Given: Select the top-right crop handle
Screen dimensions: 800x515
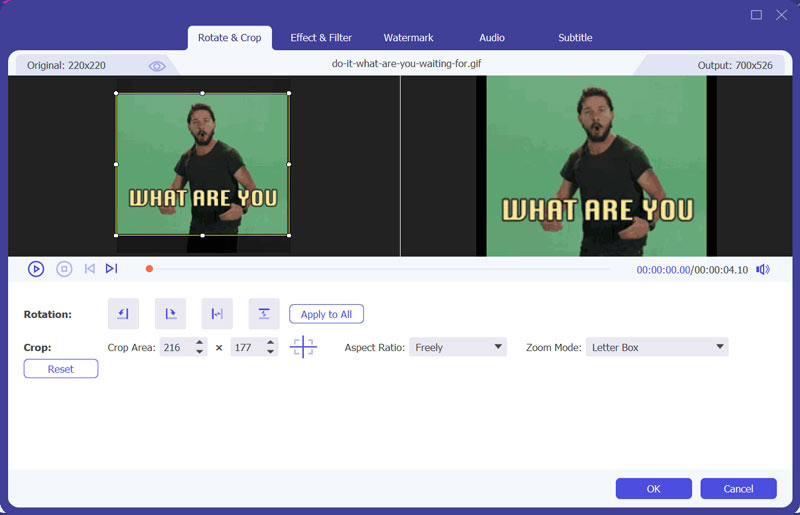Looking at the screenshot, I should [289, 93].
